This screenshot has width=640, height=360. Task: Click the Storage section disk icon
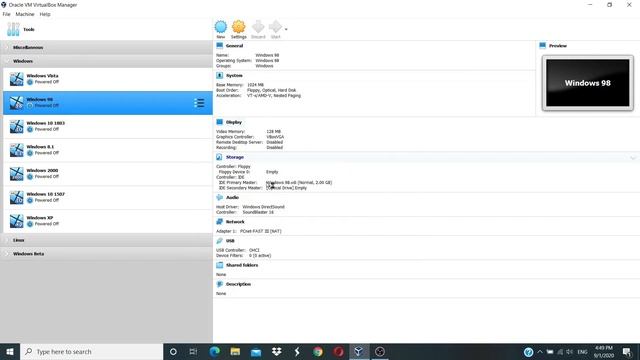[x=220, y=157]
